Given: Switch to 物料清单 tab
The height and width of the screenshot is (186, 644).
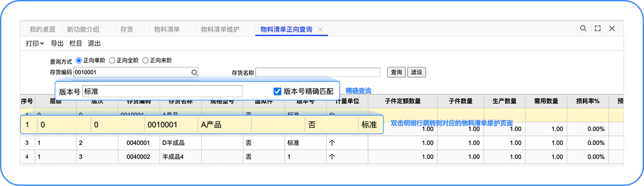Looking at the screenshot, I should point(166,29).
